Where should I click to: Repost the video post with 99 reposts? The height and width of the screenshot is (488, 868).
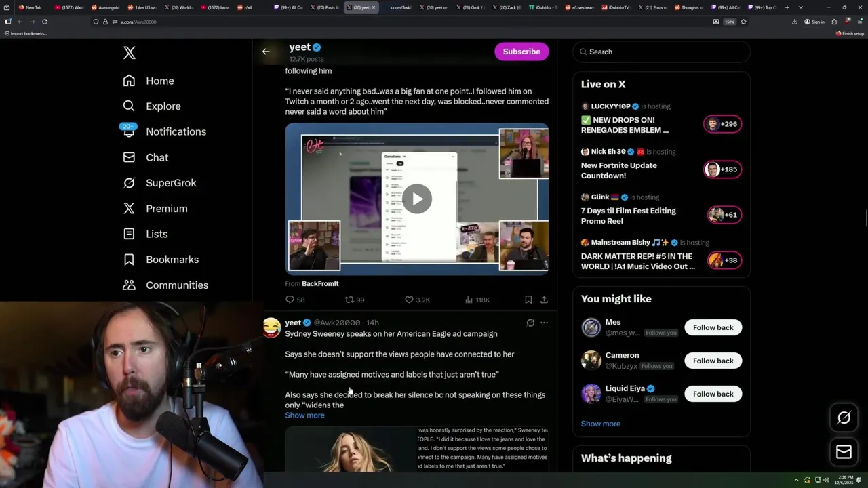point(355,300)
